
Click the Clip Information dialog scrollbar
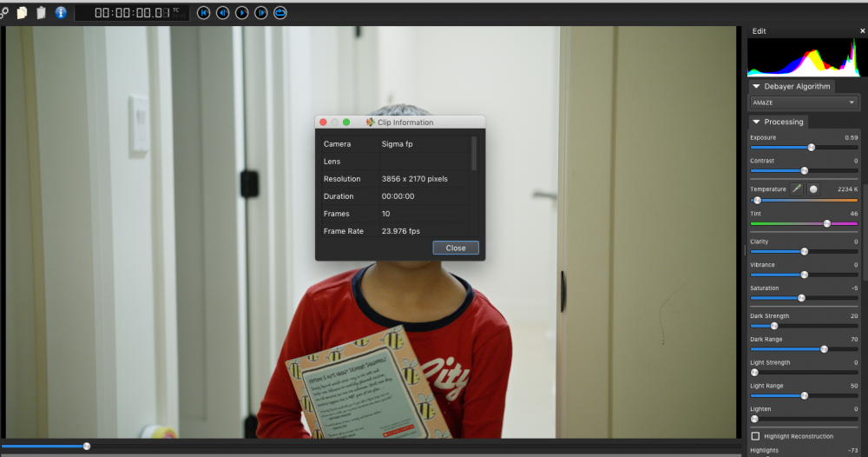pyautogui.click(x=474, y=154)
